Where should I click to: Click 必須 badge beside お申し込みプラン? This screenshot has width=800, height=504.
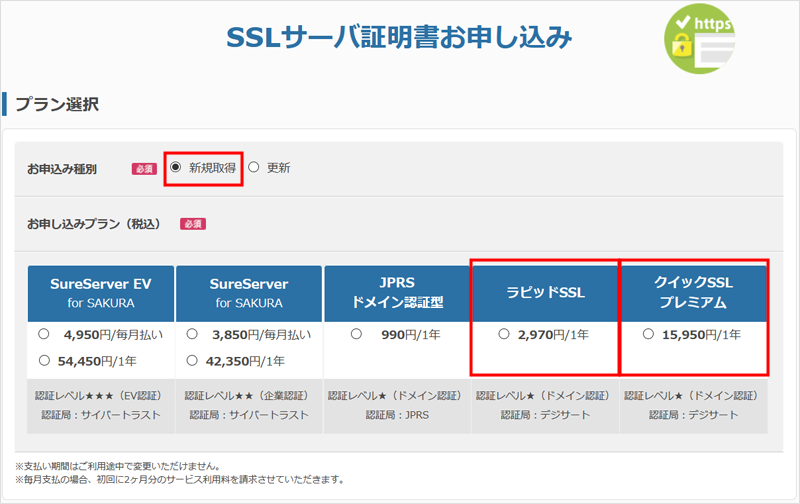(x=193, y=223)
